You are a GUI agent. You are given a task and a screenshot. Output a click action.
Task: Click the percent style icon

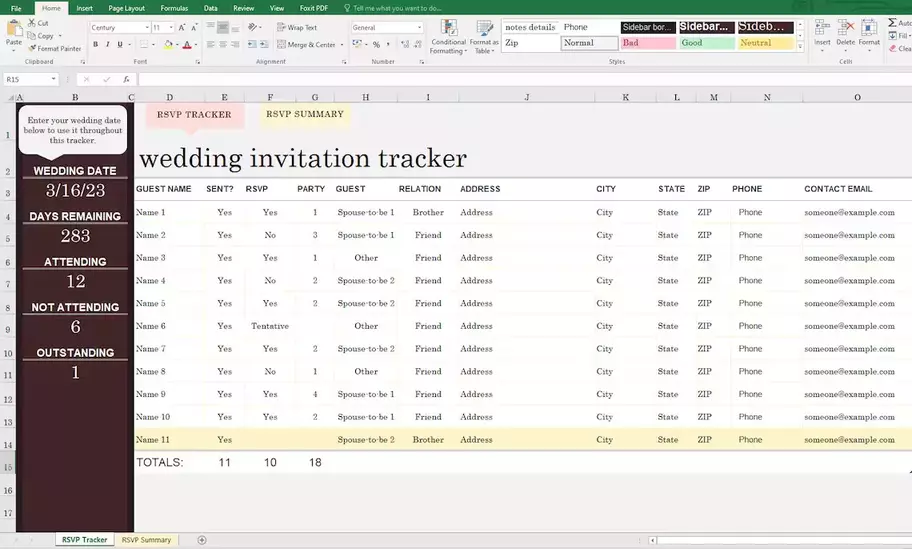point(376,45)
